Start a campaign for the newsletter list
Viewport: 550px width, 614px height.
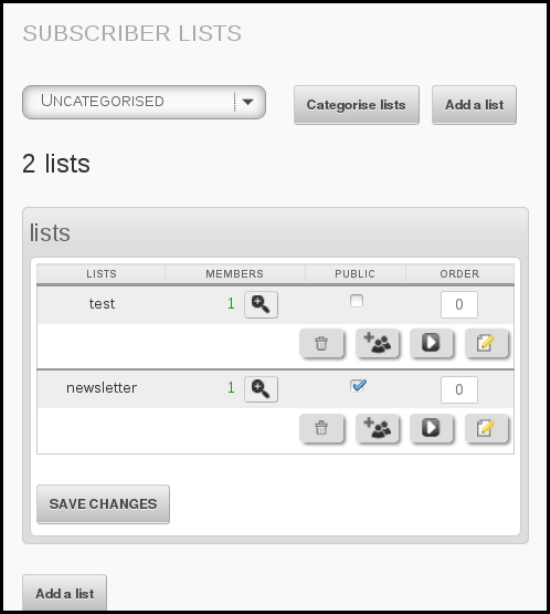point(431,428)
